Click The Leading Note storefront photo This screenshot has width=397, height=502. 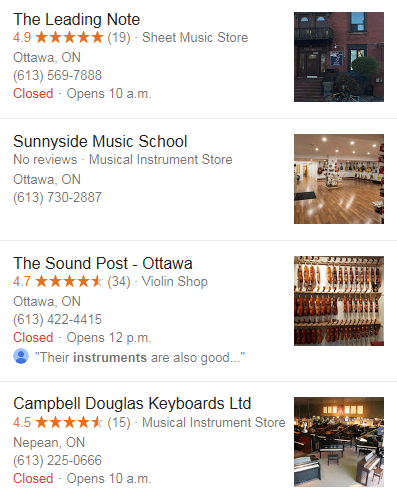pos(339,57)
